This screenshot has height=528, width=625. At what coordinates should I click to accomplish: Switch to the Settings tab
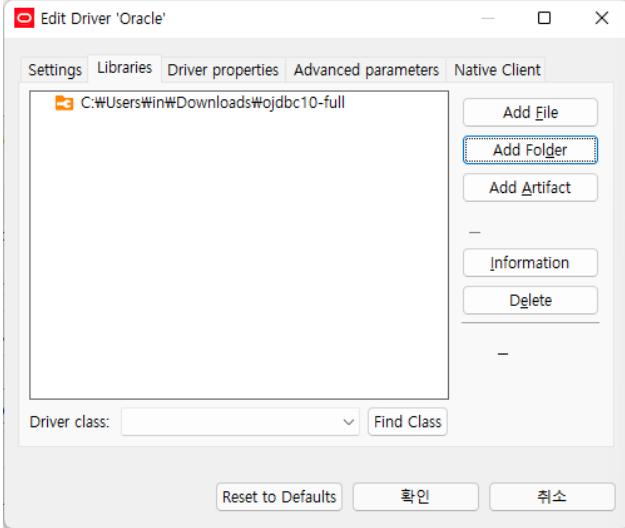point(55,70)
